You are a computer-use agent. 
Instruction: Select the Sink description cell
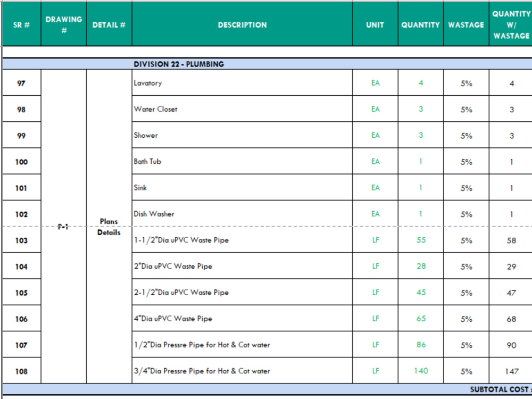[242, 187]
